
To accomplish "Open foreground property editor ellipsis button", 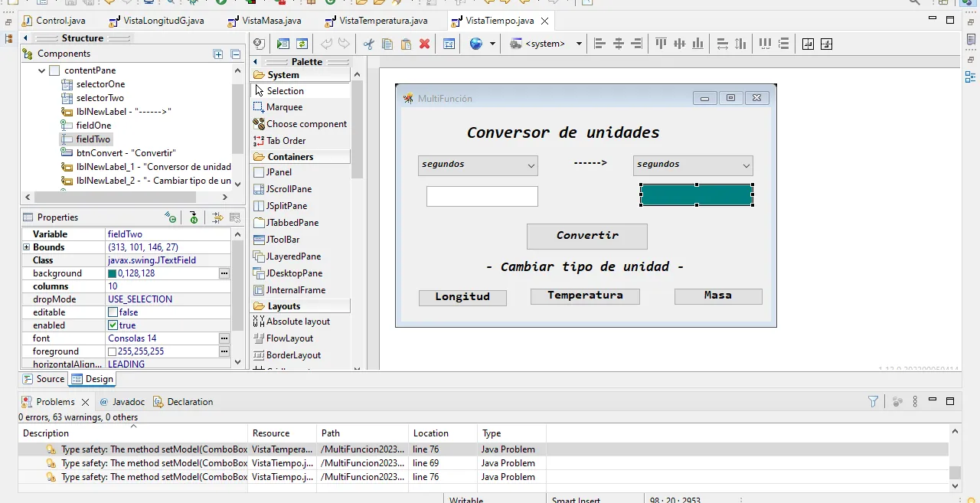I will [x=224, y=351].
